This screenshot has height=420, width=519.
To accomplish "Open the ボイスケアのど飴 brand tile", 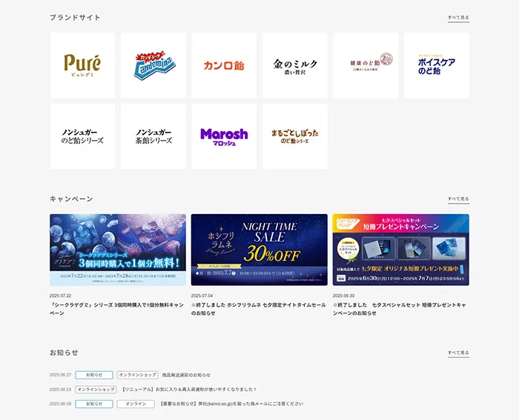I will [437, 65].
